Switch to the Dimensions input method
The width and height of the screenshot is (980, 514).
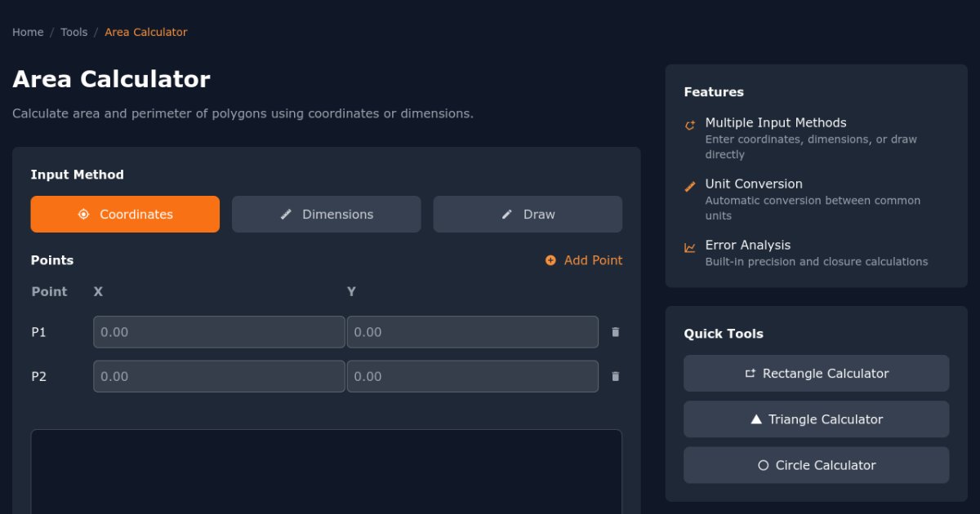click(x=326, y=214)
